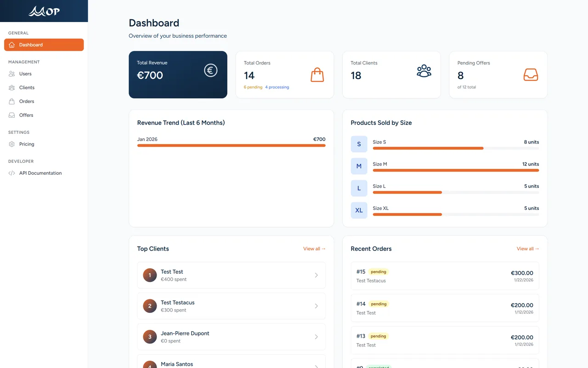This screenshot has width=588, height=368.
Task: Click the Dashboard page heading
Action: tap(154, 23)
